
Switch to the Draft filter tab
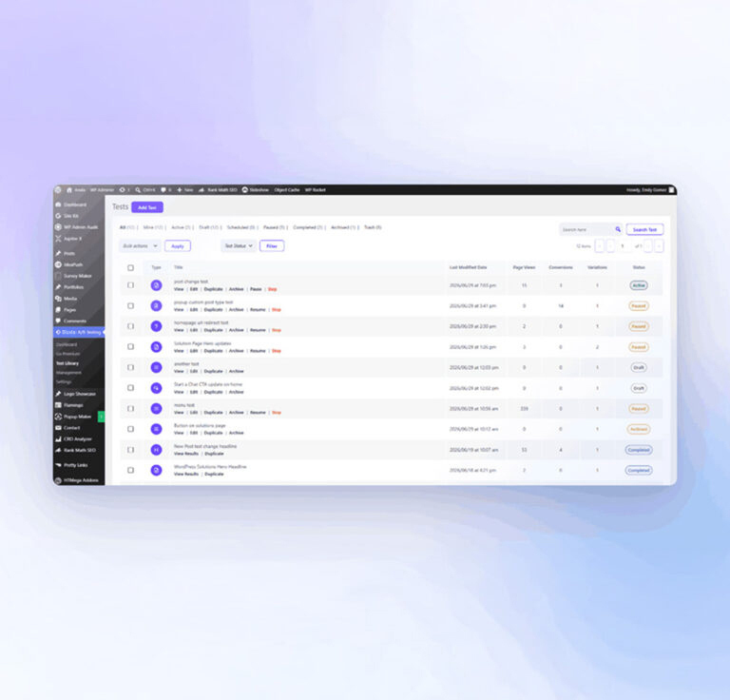[208, 227]
